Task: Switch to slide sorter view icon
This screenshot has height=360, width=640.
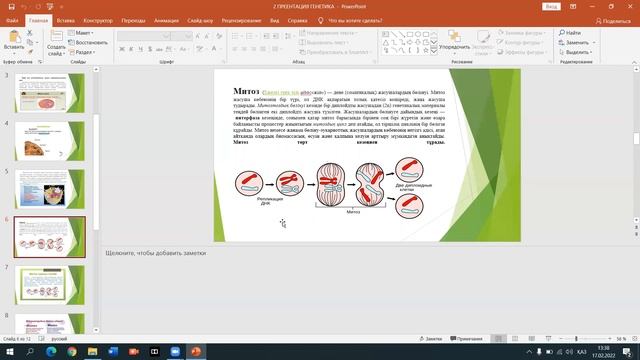Action: (515, 339)
